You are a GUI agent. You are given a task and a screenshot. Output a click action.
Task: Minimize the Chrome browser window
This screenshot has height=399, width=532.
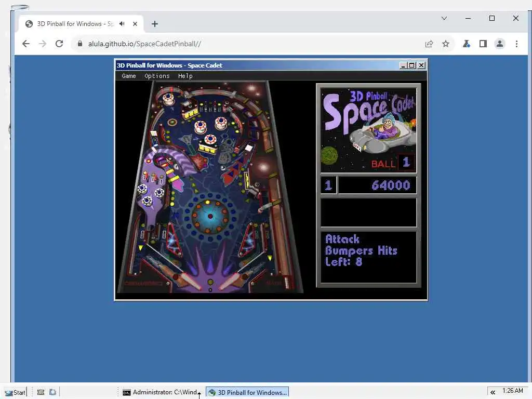click(x=468, y=18)
